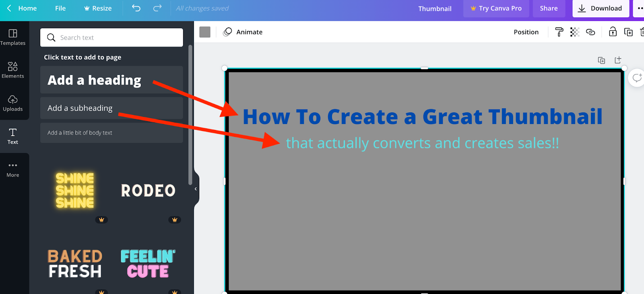Download the design
Screen dimensions: 644x294
click(x=601, y=8)
